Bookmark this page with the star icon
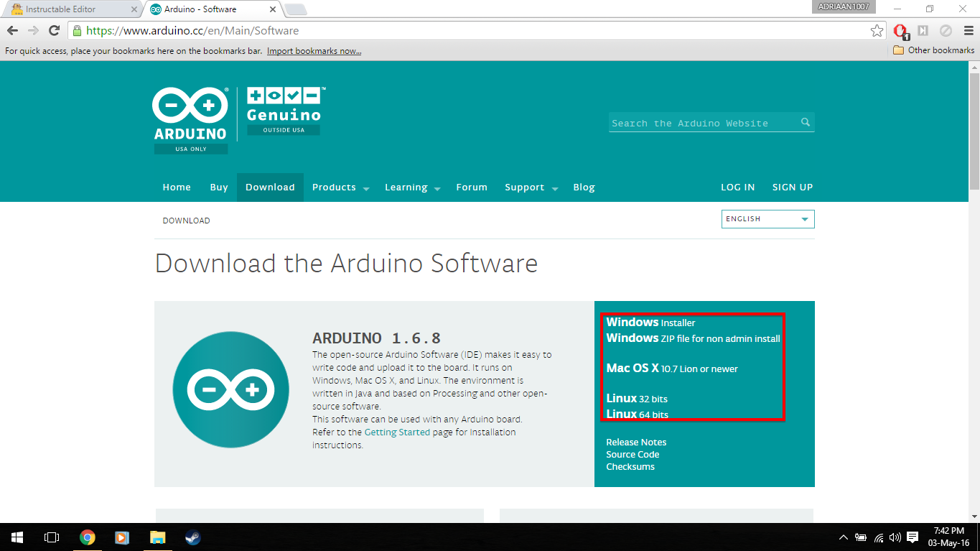Image resolution: width=980 pixels, height=551 pixels. (877, 30)
